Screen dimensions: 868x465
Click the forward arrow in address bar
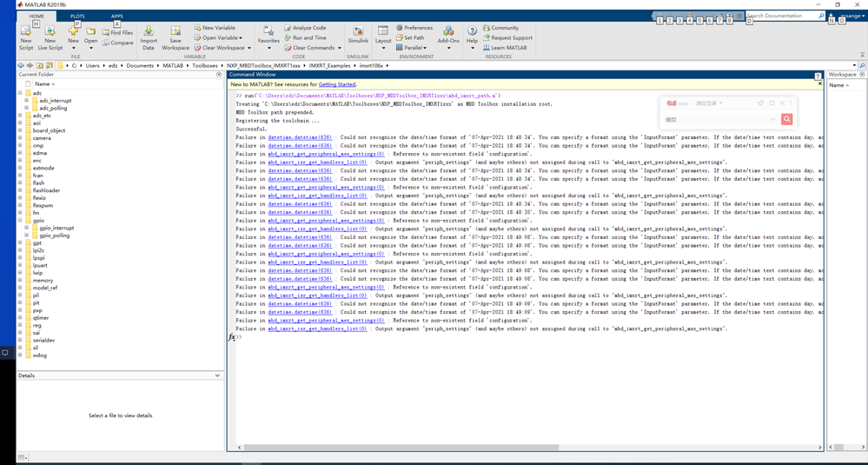(x=30, y=65)
